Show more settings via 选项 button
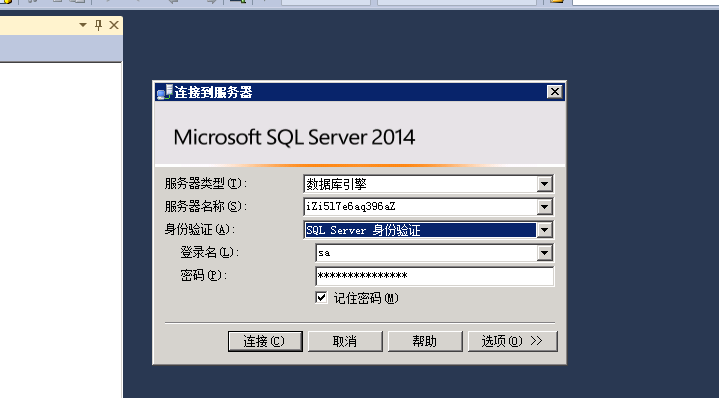 (512, 341)
